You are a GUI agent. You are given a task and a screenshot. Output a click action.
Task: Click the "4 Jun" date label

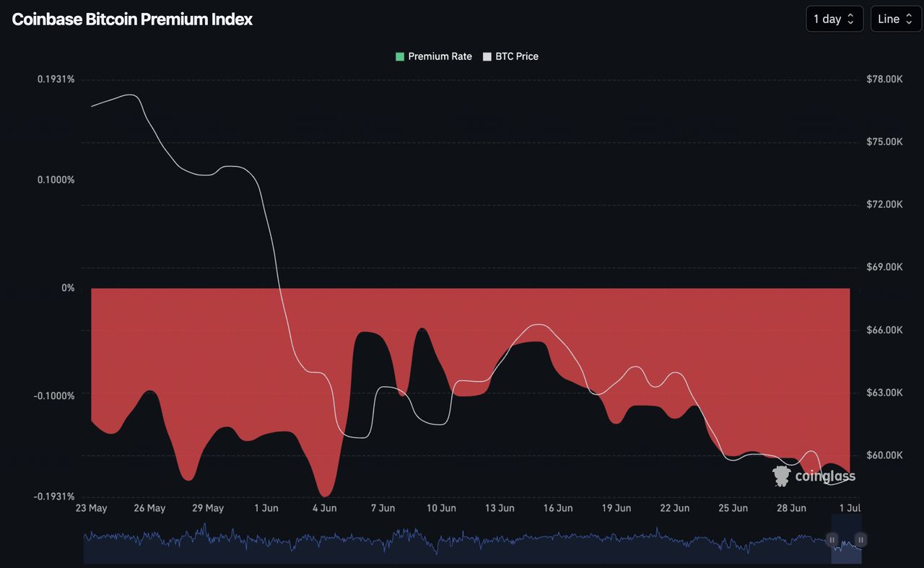click(324, 508)
